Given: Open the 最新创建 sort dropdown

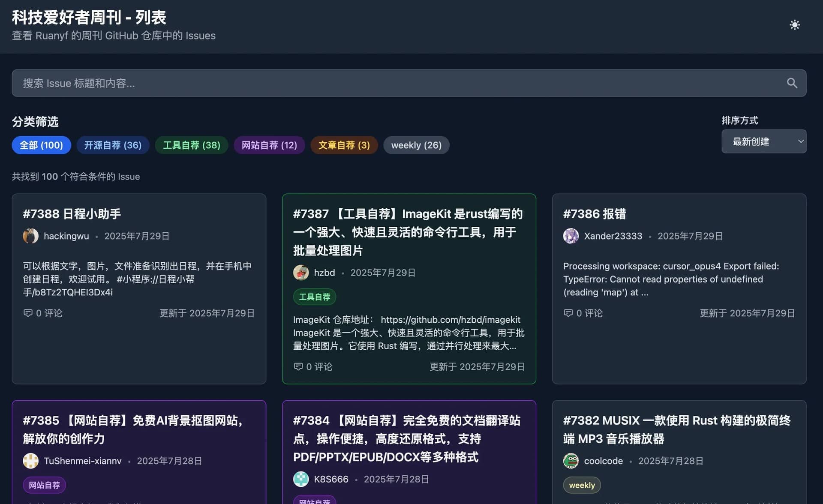Looking at the screenshot, I should pyautogui.click(x=764, y=141).
